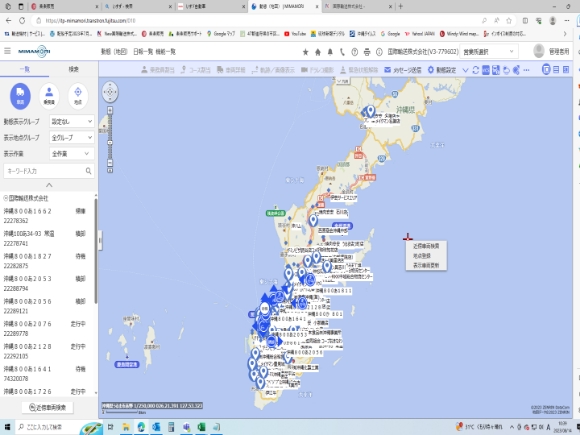Click the 近傍車両検索 button below the vehicle list
580x435 pixels.
[47, 407]
